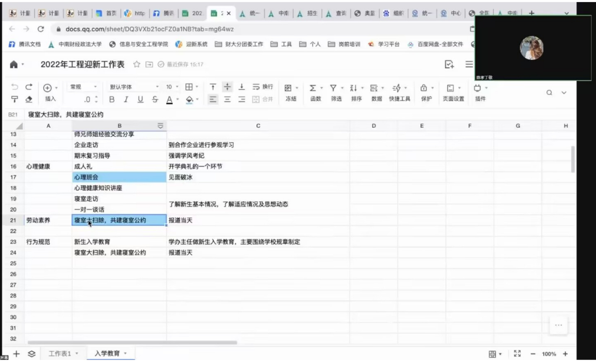Open bookmark folder 财大分团委工作

239,44
